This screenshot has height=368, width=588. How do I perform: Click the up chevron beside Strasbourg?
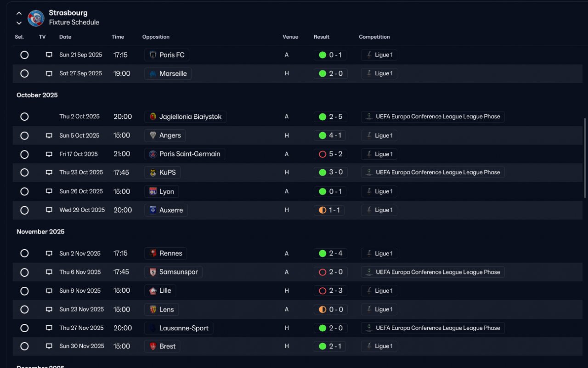click(x=19, y=13)
